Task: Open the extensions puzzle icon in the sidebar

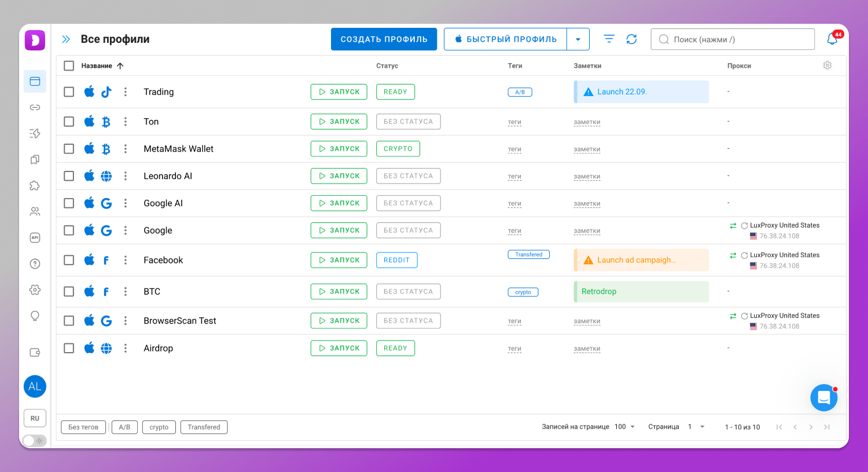Action: 35,185
